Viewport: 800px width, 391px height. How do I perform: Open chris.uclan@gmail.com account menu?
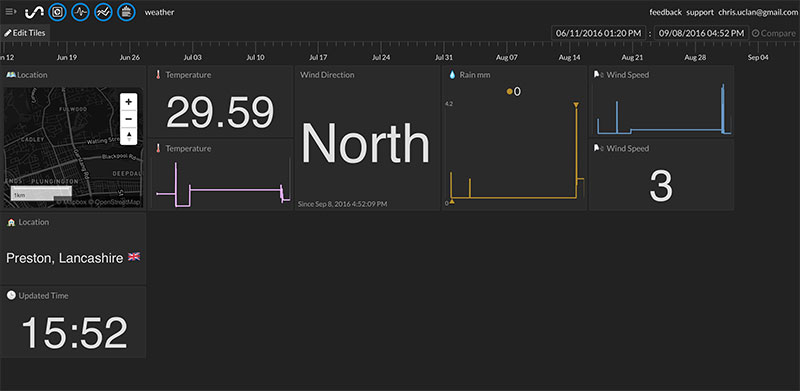pos(759,12)
